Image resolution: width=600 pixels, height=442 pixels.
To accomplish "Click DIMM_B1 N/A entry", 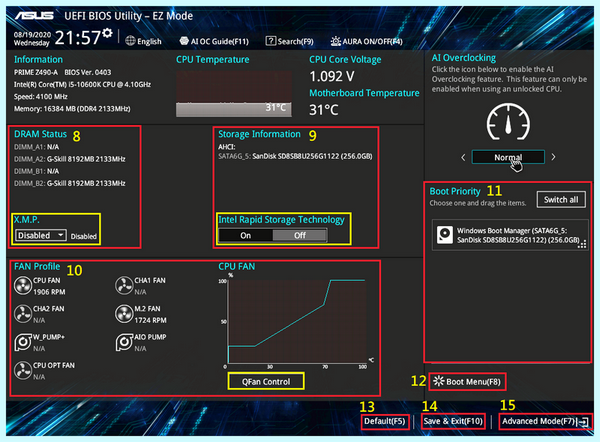I will (36, 171).
